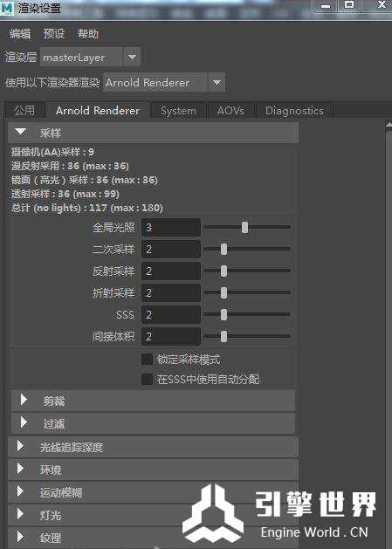Maximize the 渲染设置 window
The height and width of the screenshot is (549, 392).
[349, 5]
